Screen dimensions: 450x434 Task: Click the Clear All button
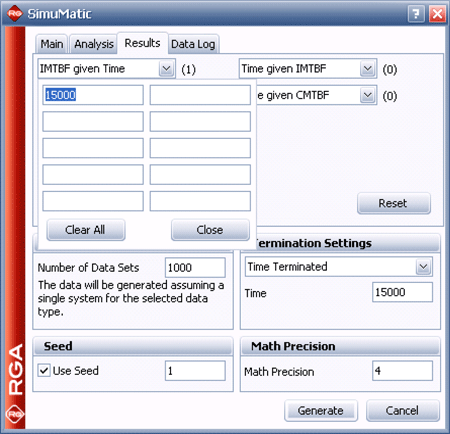coord(86,230)
